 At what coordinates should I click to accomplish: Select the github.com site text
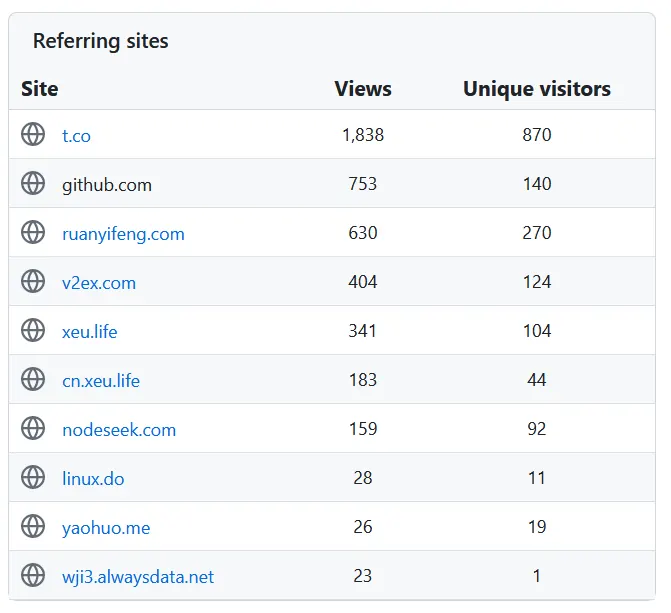(x=107, y=185)
